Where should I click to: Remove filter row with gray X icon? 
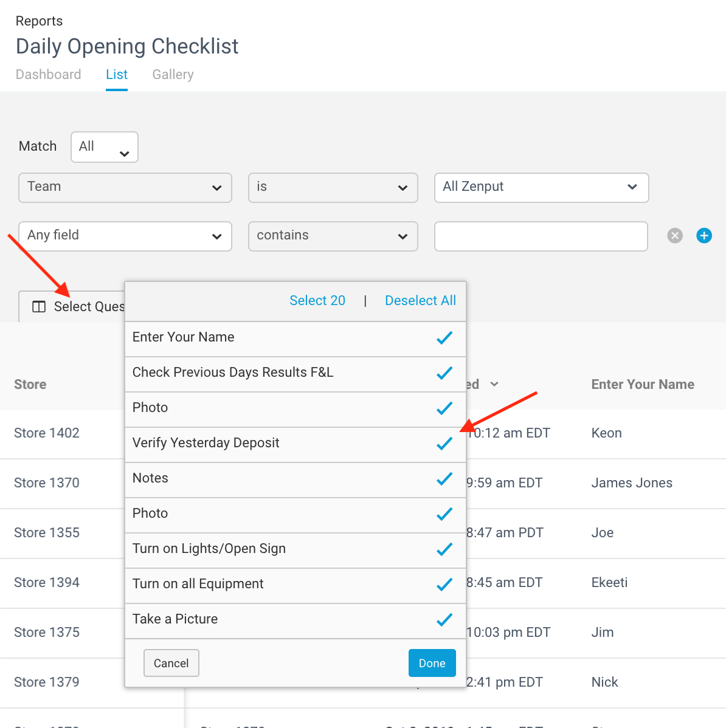[674, 236]
